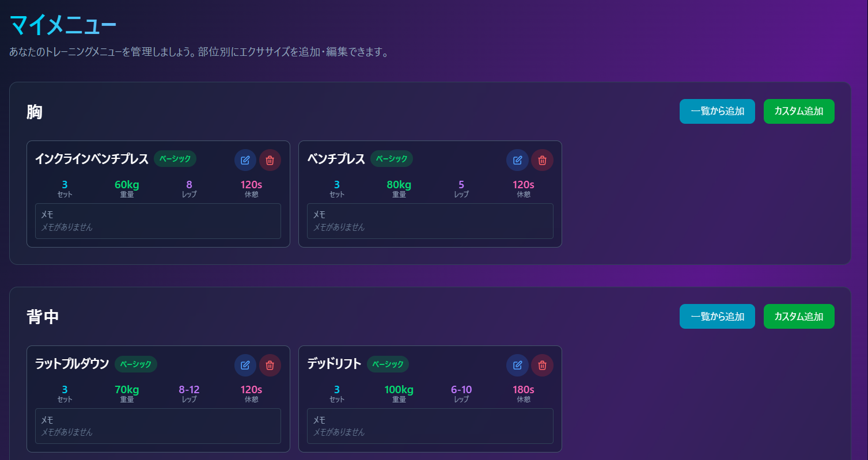
Task: Trash the デッドリフト exercise
Action: click(x=542, y=365)
